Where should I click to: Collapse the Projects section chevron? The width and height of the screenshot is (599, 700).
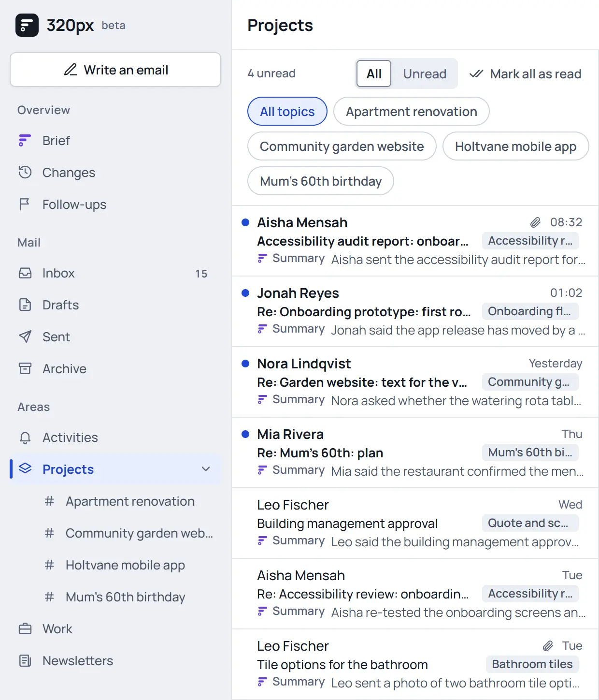click(206, 469)
